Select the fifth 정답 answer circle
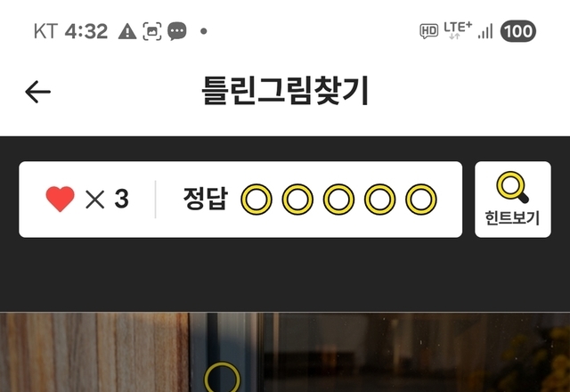This screenshot has width=570, height=392. click(421, 200)
